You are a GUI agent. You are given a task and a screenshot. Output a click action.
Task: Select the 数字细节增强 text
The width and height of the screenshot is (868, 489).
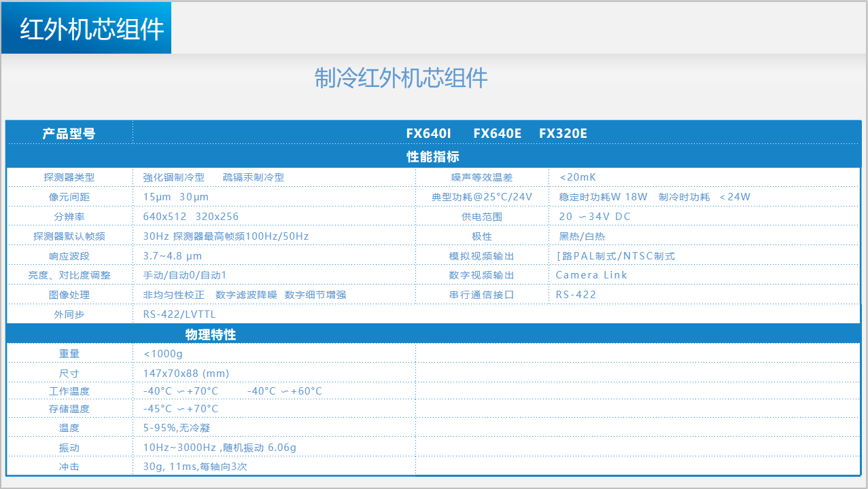[x=315, y=295]
